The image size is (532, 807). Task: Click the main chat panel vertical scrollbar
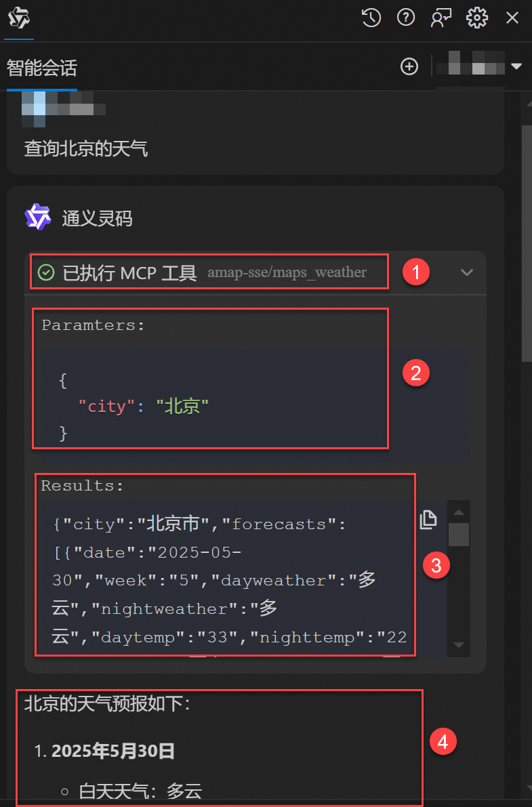pos(527,242)
